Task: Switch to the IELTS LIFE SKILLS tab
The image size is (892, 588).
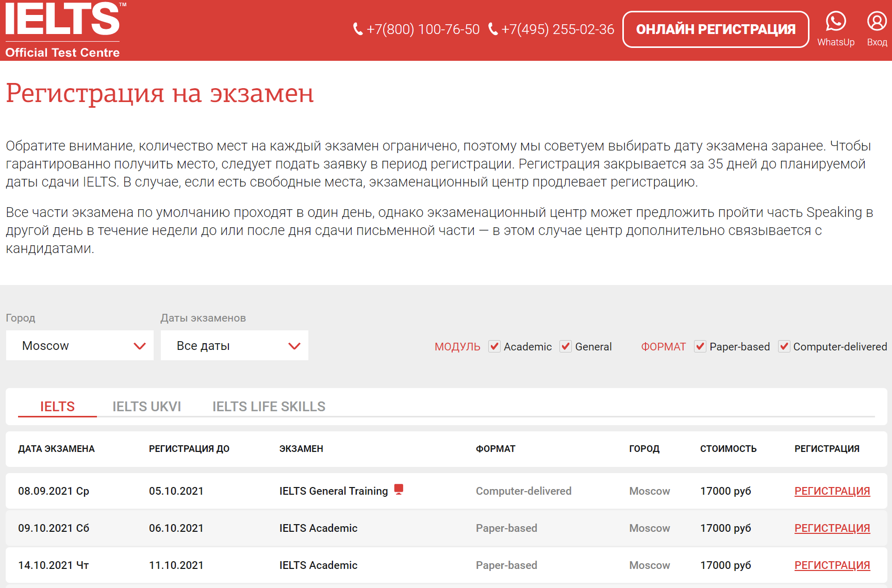Action: coord(269,407)
